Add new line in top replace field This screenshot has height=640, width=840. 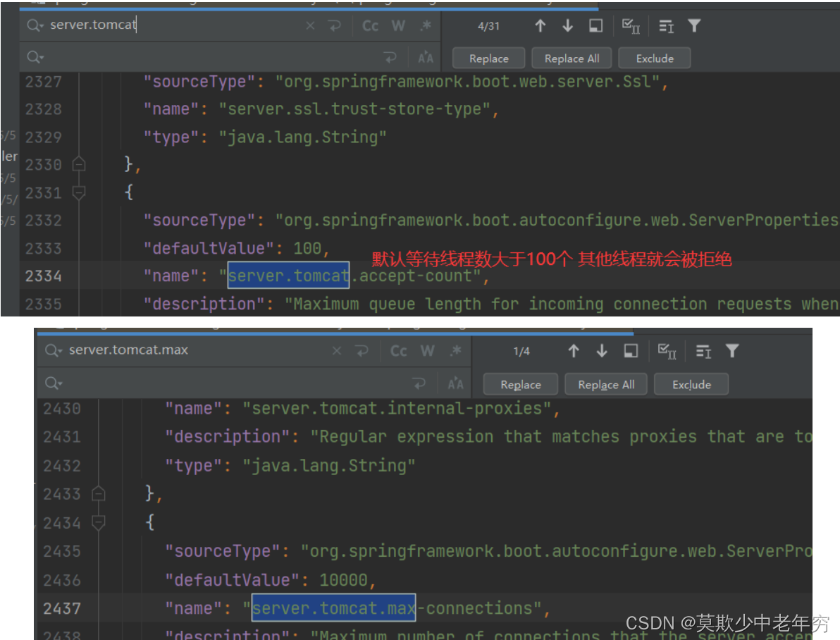(x=390, y=57)
